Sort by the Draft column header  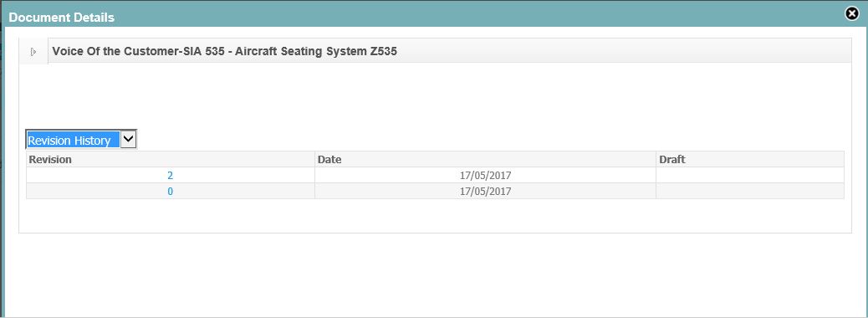click(x=672, y=160)
